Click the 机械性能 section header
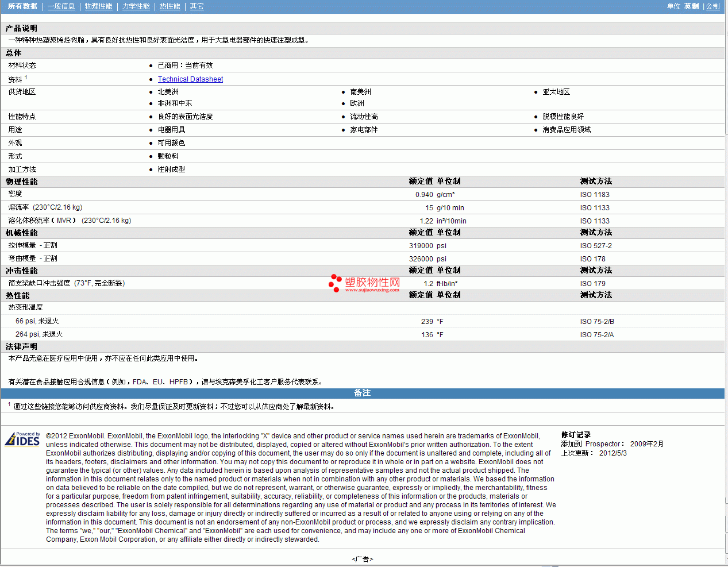 (x=21, y=233)
